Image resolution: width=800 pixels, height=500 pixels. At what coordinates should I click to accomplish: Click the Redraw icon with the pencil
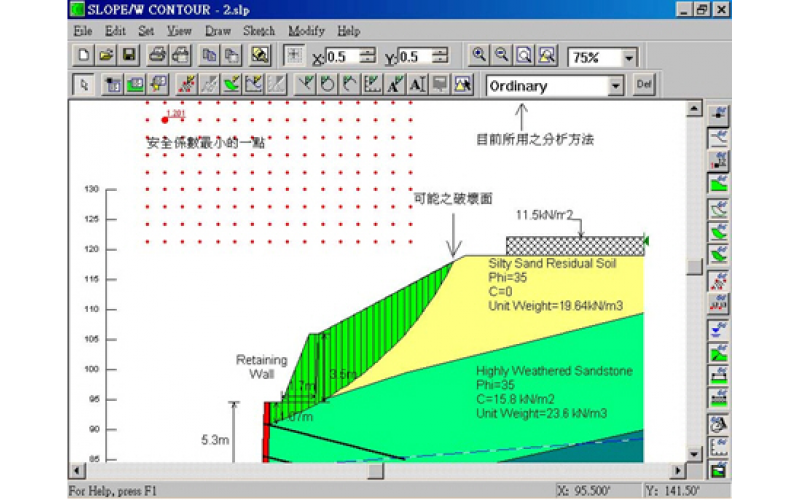[x=260, y=55]
